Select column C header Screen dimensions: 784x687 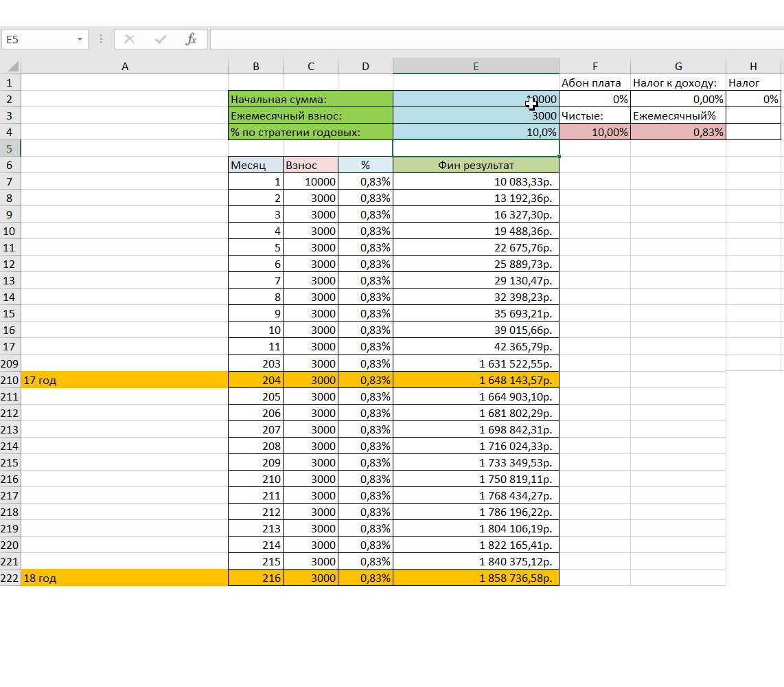point(310,66)
